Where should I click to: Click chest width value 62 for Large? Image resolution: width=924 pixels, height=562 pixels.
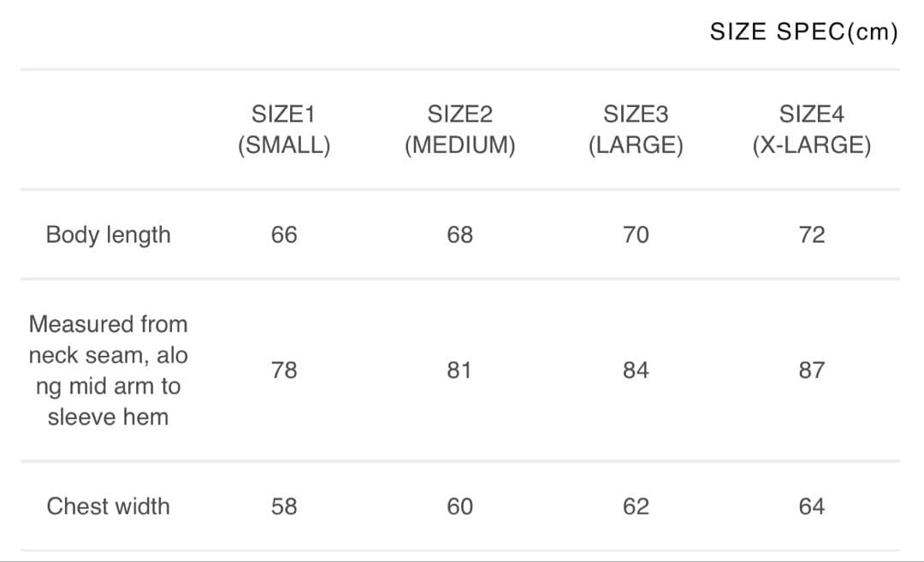[x=636, y=506]
